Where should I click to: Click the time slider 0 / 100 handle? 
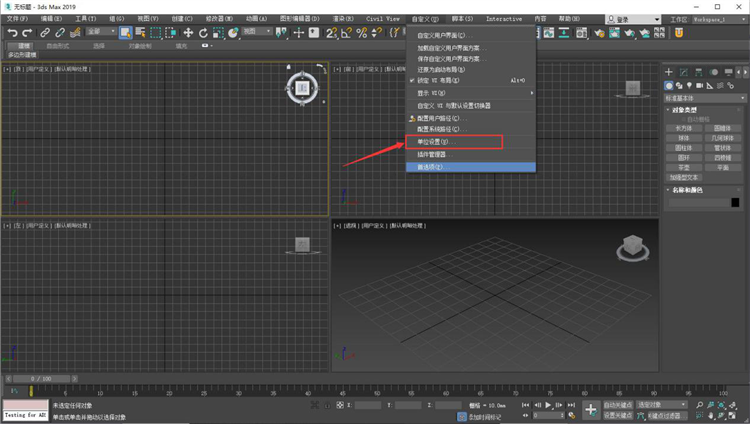coord(41,379)
